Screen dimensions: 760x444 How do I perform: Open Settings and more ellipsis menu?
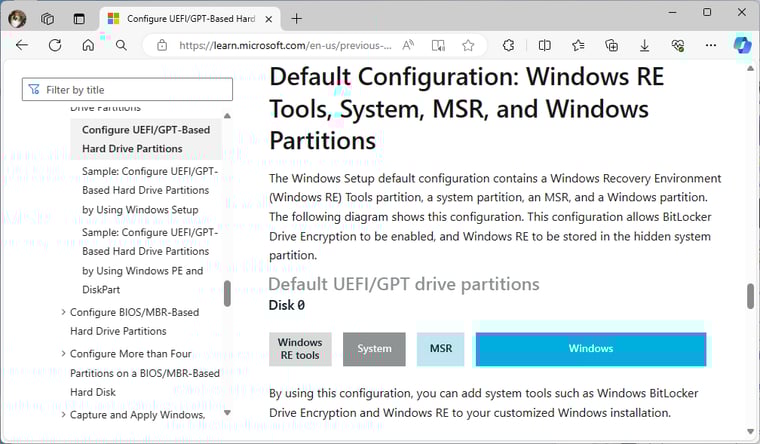point(711,45)
